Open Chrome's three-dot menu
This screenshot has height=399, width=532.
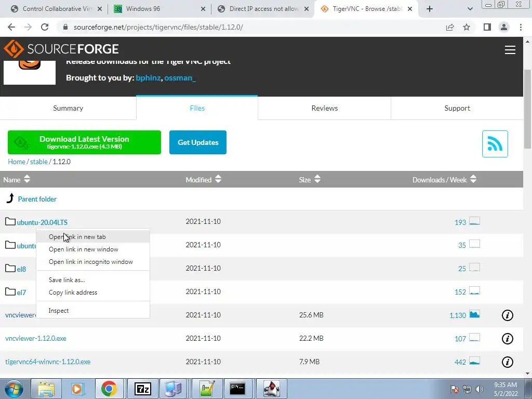click(x=521, y=27)
